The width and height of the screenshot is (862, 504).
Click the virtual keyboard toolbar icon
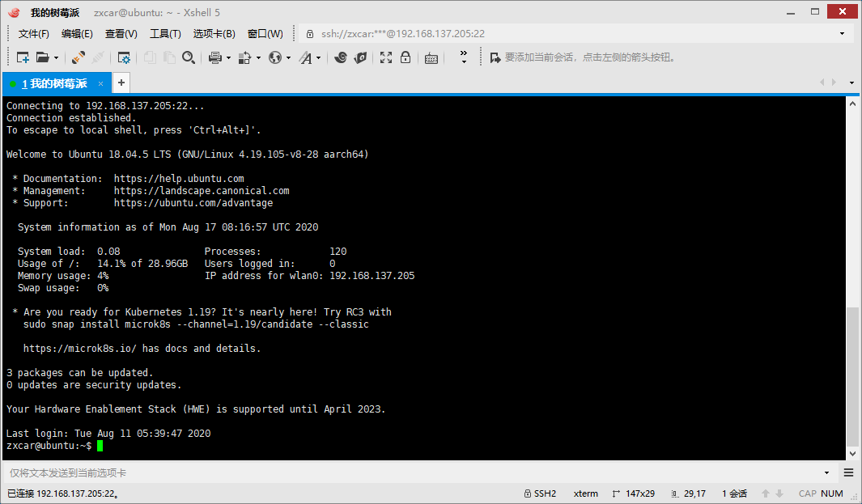[431, 57]
